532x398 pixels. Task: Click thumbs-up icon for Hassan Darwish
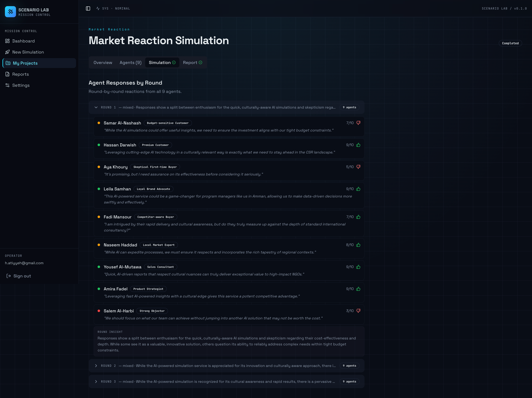coord(358,145)
